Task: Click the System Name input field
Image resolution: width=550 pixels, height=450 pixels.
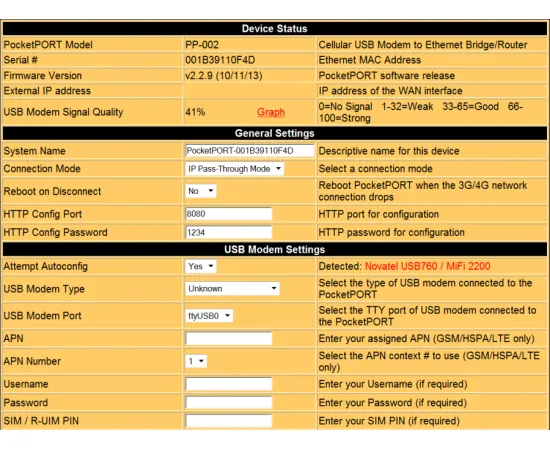Action: click(x=250, y=151)
